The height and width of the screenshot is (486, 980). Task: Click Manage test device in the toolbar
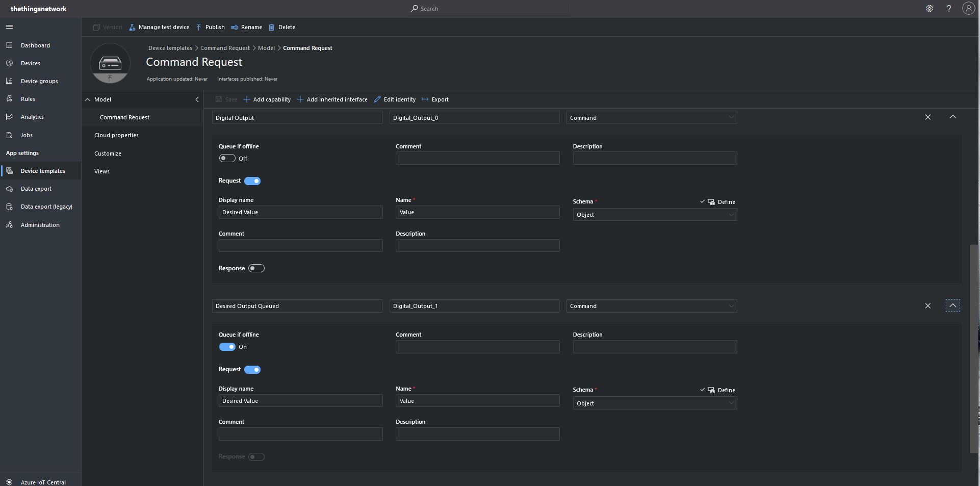(159, 27)
